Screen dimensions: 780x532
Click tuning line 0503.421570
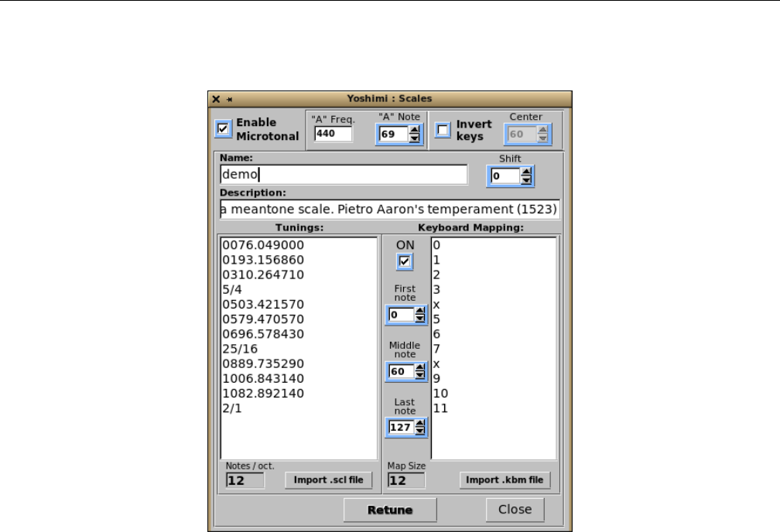pos(263,305)
